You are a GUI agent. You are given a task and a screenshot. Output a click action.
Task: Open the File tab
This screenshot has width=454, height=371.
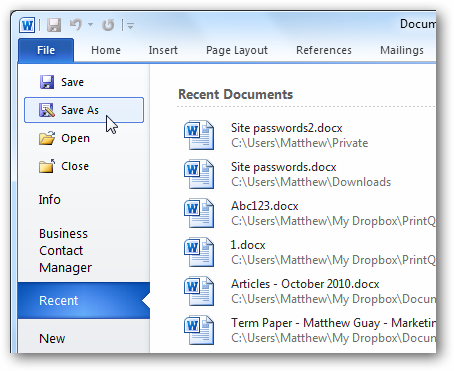point(46,50)
